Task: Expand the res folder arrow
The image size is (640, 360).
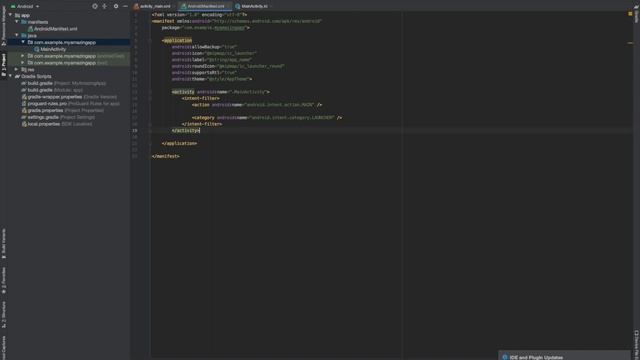Action: coord(17,69)
